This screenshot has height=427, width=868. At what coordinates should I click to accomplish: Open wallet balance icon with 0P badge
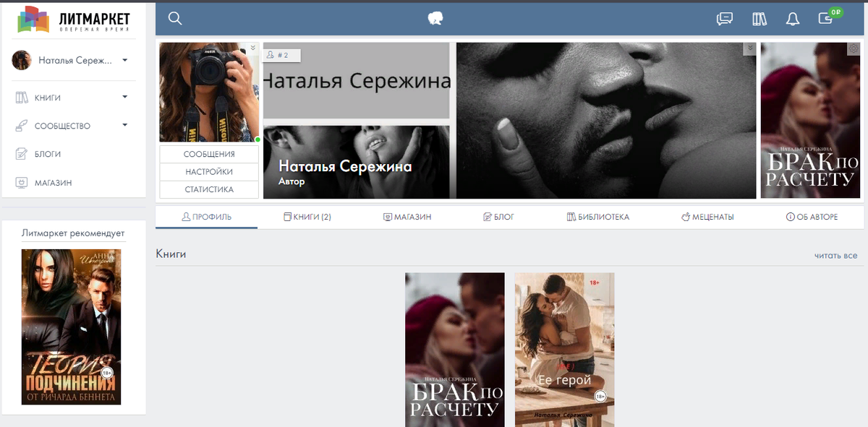tap(828, 17)
